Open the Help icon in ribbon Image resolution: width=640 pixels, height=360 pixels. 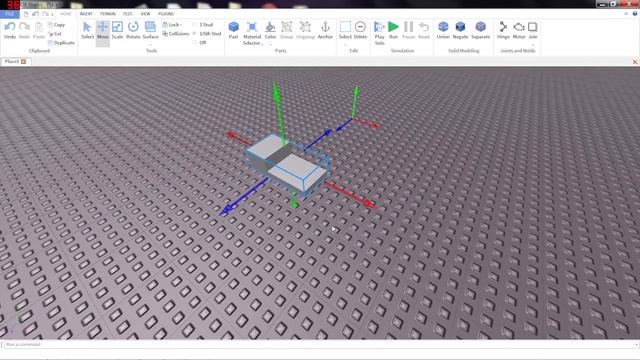click(635, 14)
